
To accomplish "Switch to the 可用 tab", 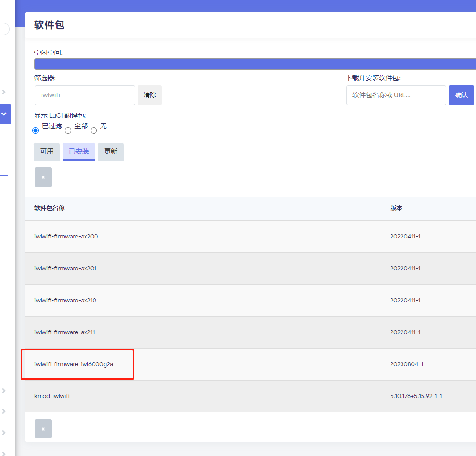I will tap(47, 151).
